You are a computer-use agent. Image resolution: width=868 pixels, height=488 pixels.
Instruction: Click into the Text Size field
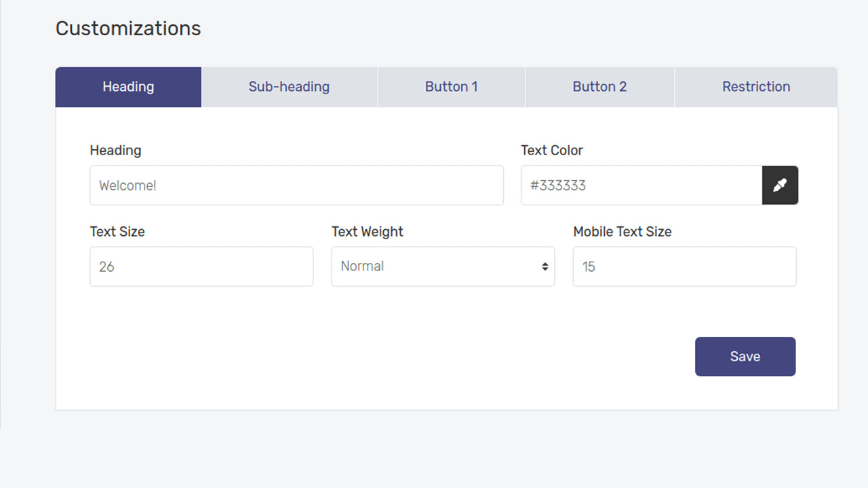click(201, 266)
